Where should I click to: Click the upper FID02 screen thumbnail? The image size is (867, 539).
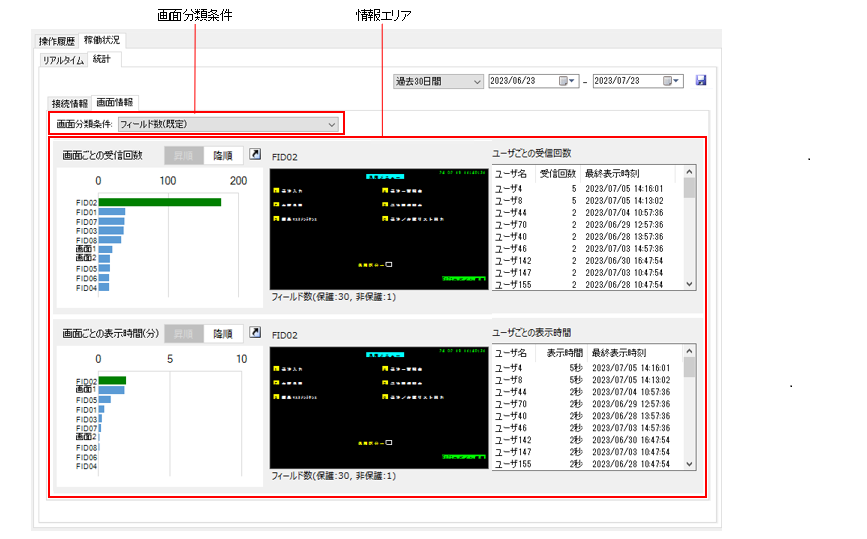click(379, 228)
